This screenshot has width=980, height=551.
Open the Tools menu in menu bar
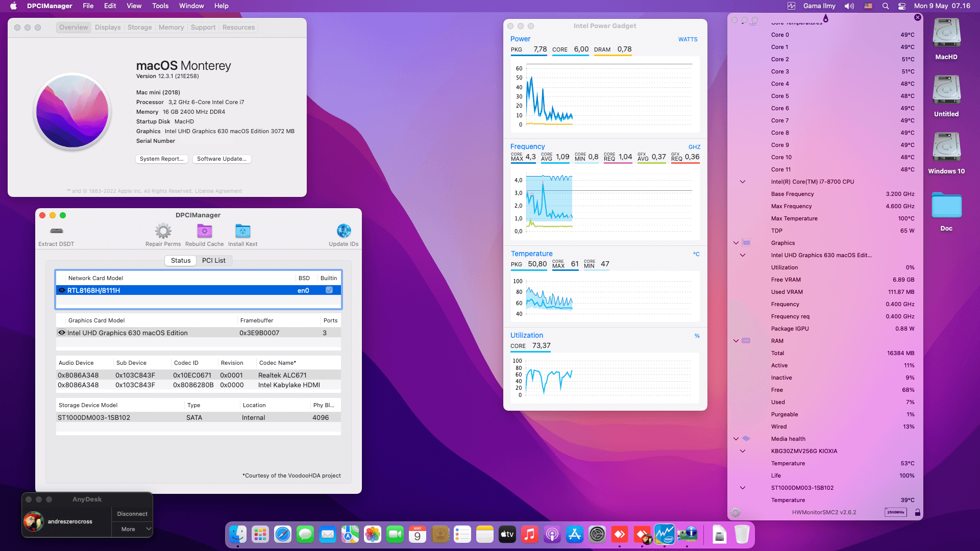click(x=160, y=6)
